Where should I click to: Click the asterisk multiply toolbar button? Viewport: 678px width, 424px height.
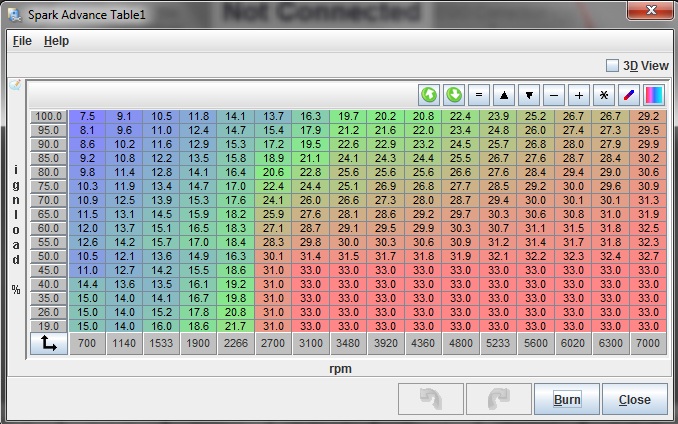point(604,95)
